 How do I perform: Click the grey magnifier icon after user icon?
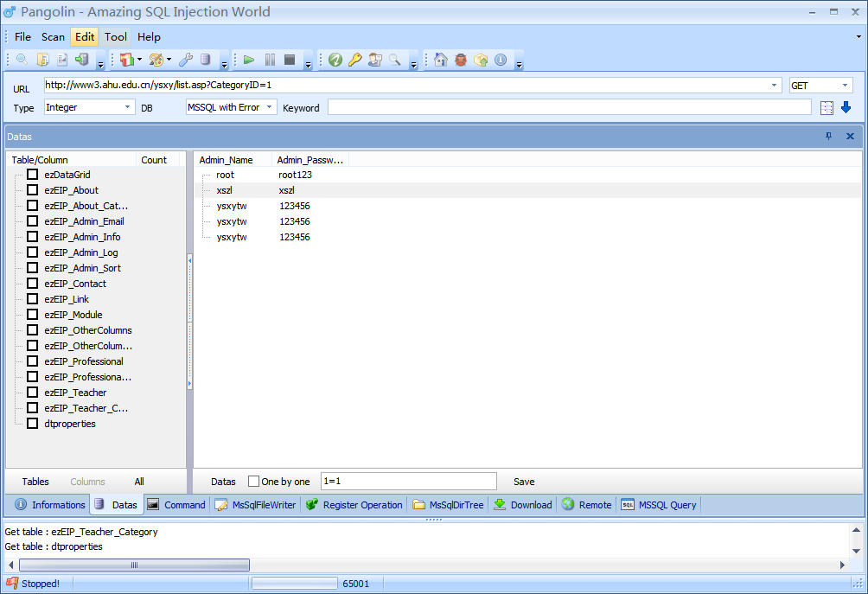click(395, 60)
